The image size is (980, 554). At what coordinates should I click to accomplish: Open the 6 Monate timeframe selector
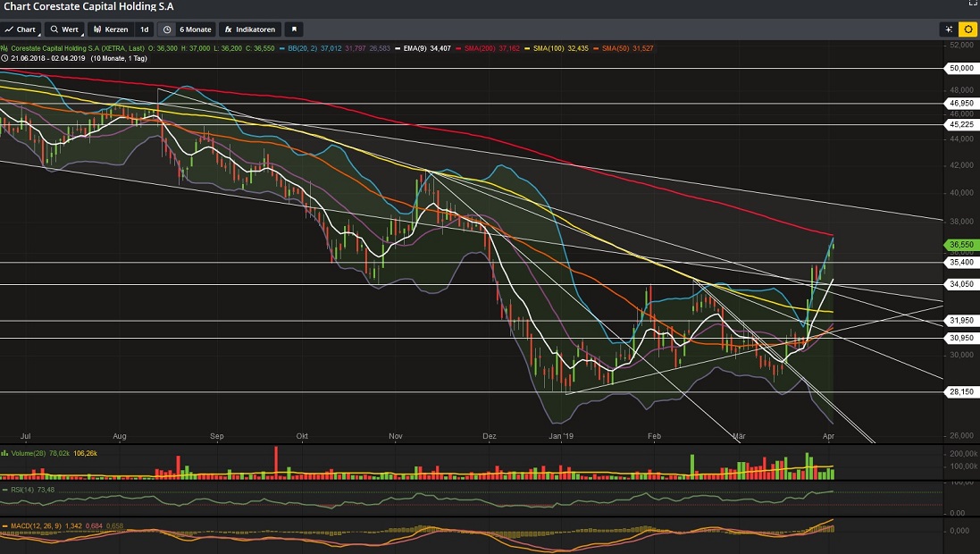195,29
